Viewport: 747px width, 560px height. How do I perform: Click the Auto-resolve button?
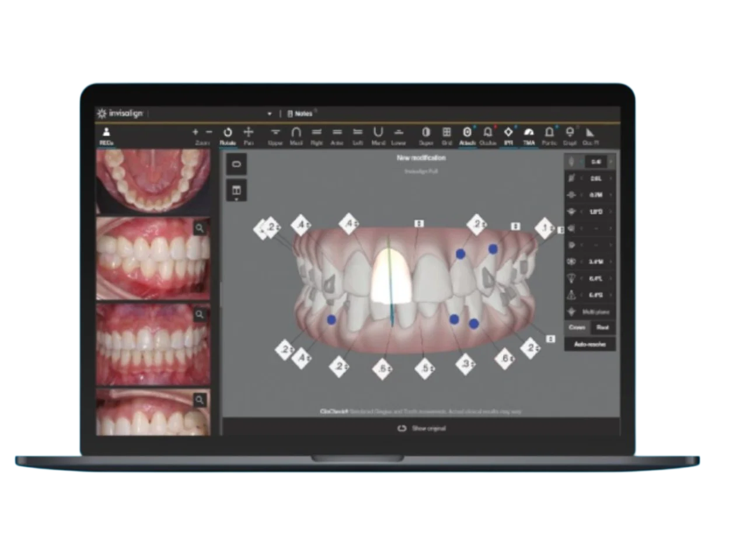pos(589,344)
